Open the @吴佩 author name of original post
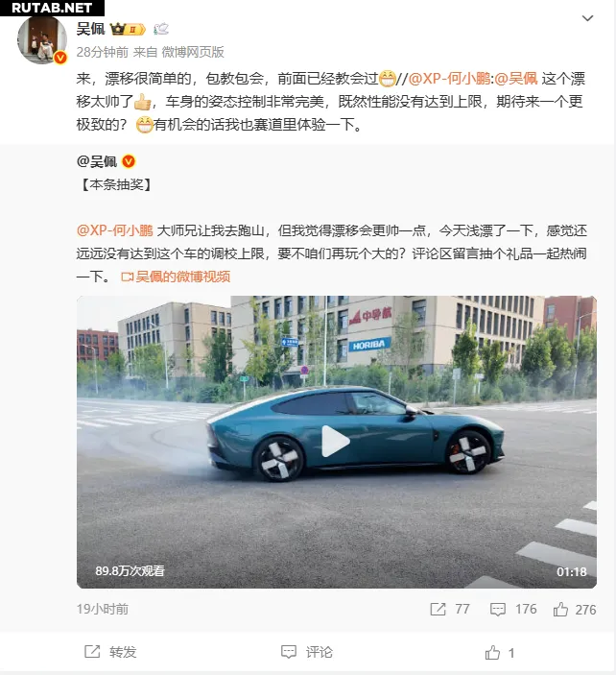Viewport: 616px width, 675px height. click(x=96, y=161)
